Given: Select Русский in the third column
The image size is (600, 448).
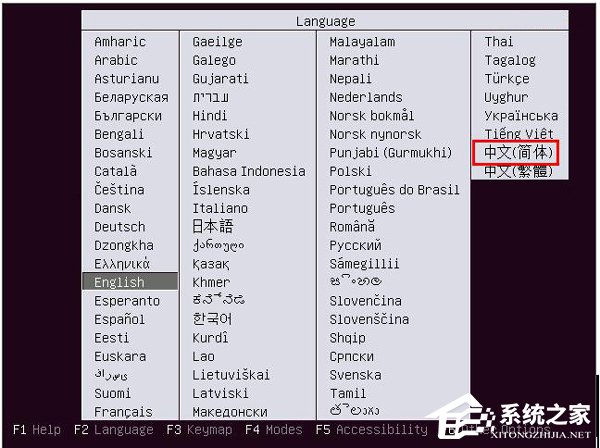Looking at the screenshot, I should [355, 245].
